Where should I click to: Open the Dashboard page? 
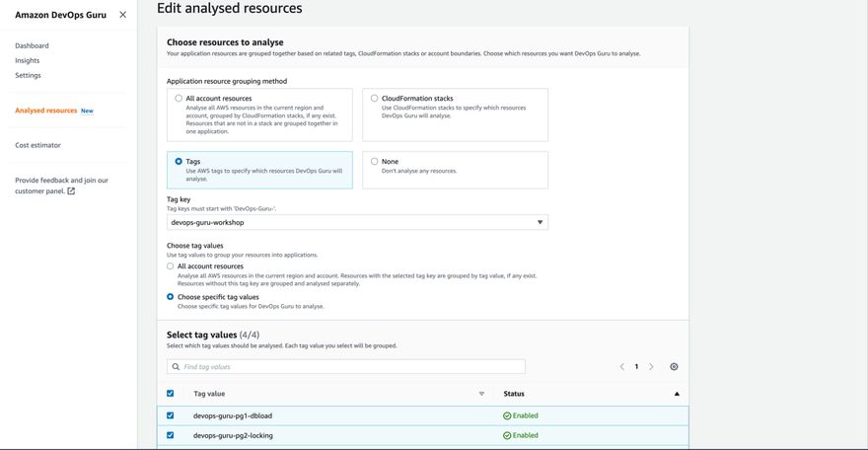click(x=32, y=46)
